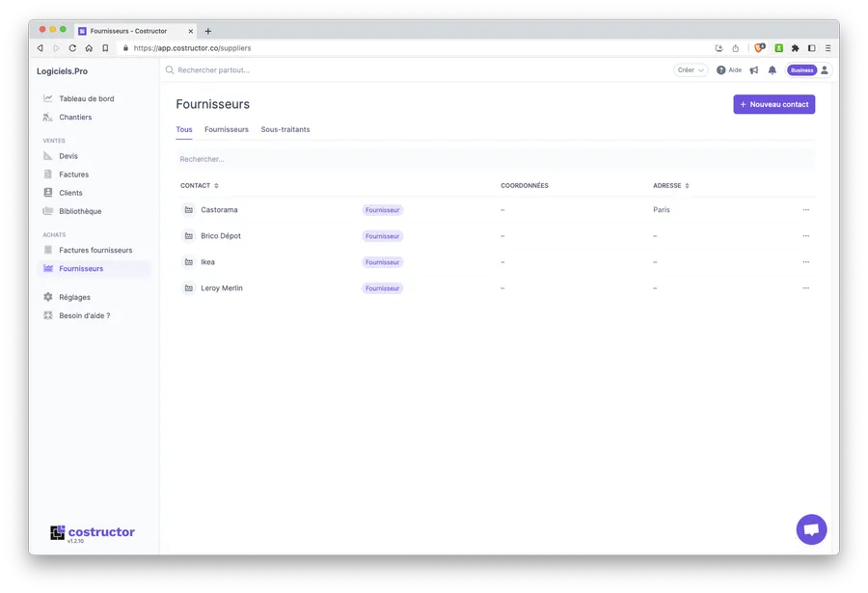This screenshot has height=593, width=868.
Task: Click Castorama's Fournisseur tag
Action: pyautogui.click(x=382, y=210)
